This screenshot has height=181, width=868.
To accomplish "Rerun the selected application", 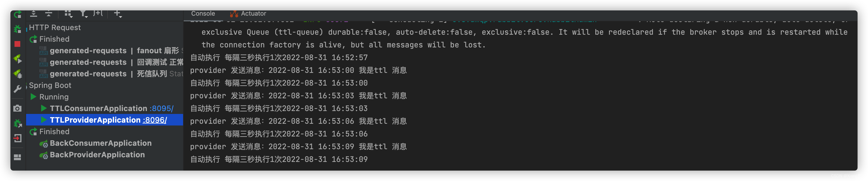I will click(17, 14).
